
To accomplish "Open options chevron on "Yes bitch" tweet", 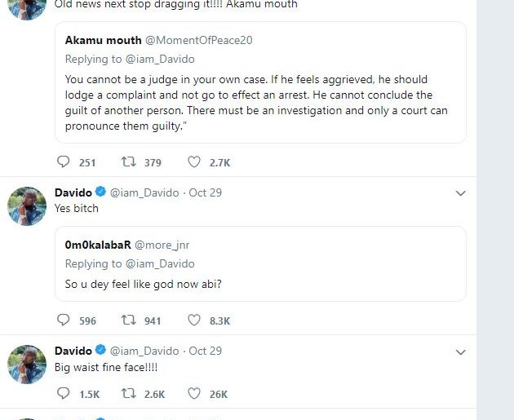I will point(460,193).
